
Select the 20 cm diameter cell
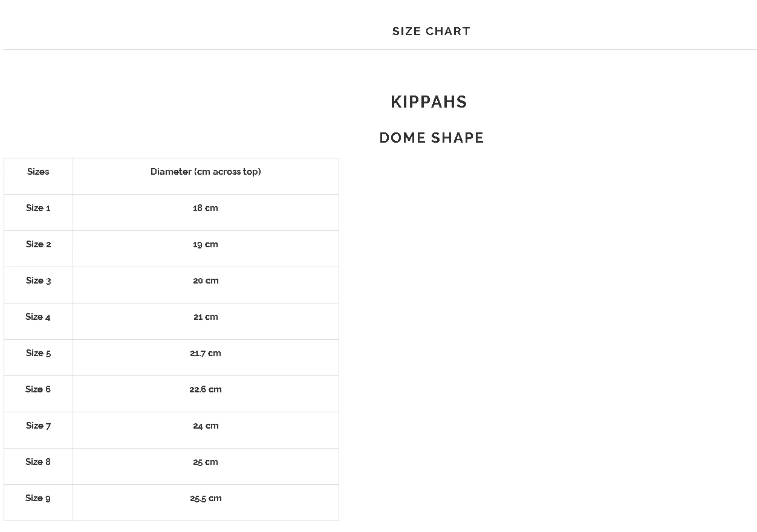coord(206,281)
